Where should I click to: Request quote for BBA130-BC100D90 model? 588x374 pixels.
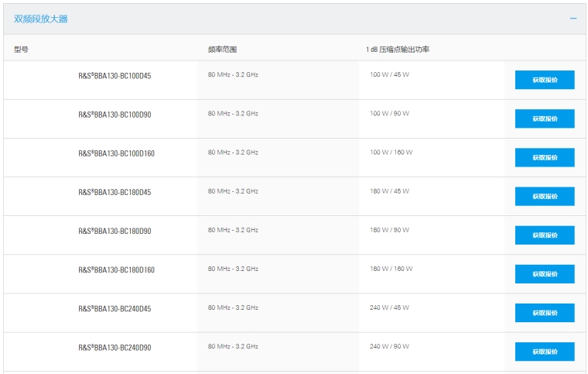click(x=545, y=118)
